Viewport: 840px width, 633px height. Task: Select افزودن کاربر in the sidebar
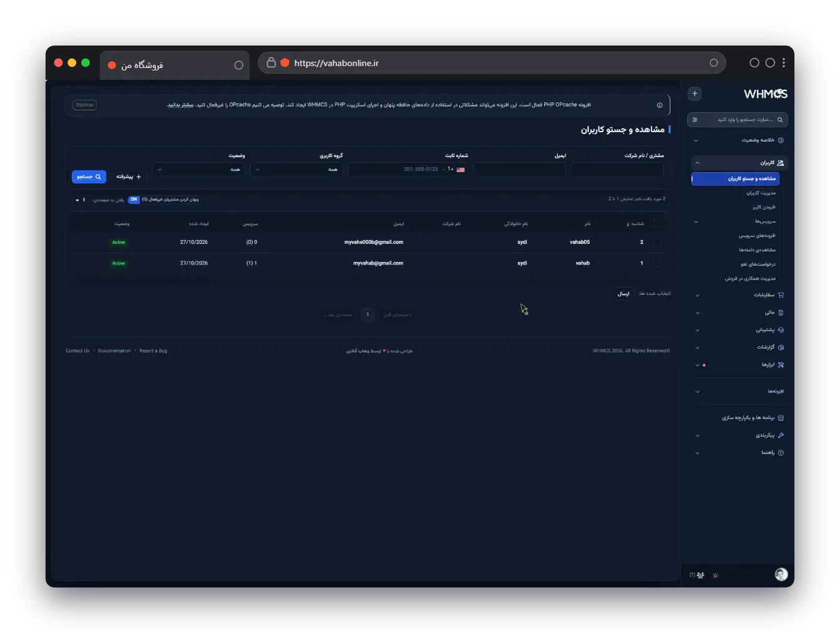[764, 207]
